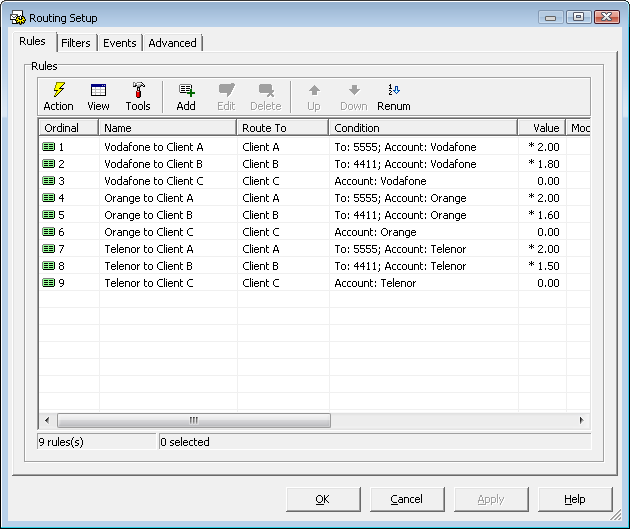Image resolution: width=630 pixels, height=529 pixels.
Task: Switch to the Filters tab
Action: (x=75, y=43)
